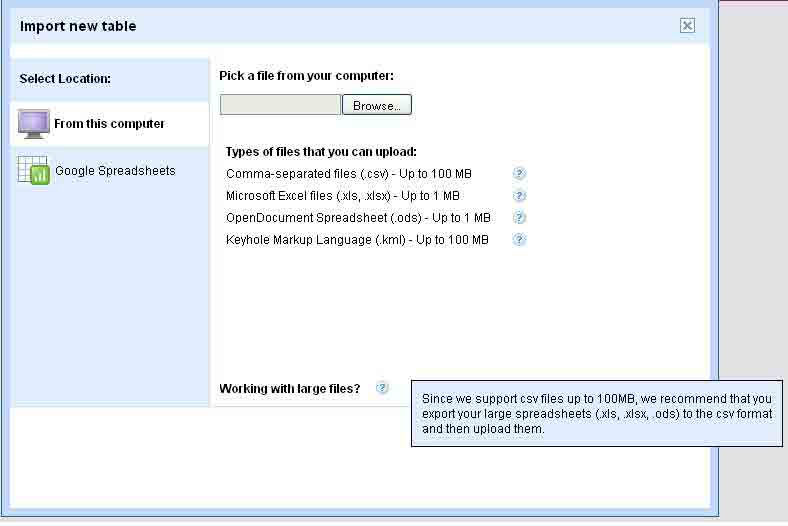Click the Working with large files? label
The image size is (788, 526).
tap(290, 389)
